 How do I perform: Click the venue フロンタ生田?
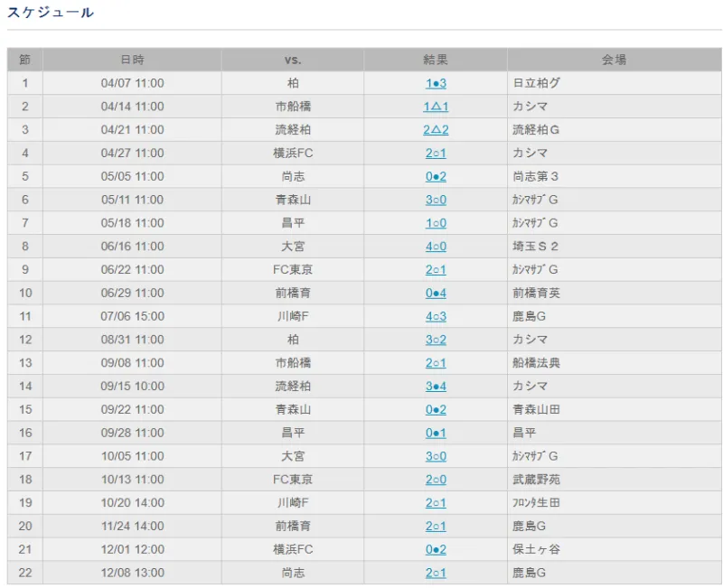tap(536, 503)
